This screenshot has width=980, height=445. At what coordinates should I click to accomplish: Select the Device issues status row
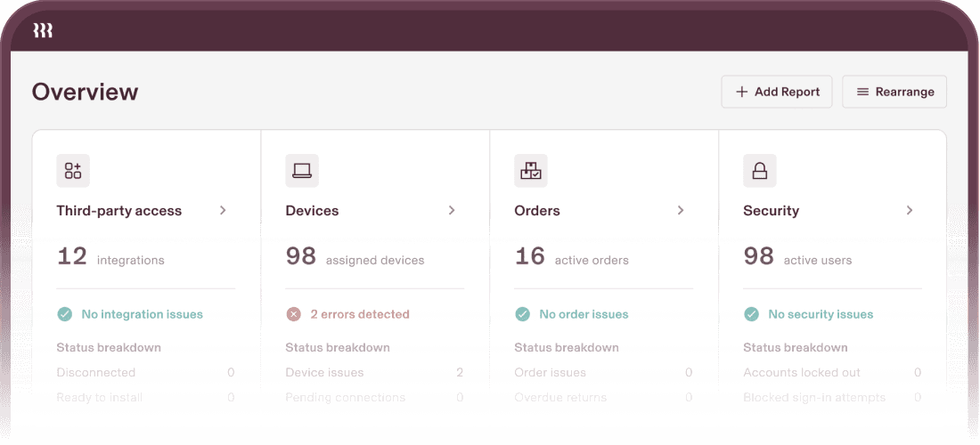click(x=374, y=373)
